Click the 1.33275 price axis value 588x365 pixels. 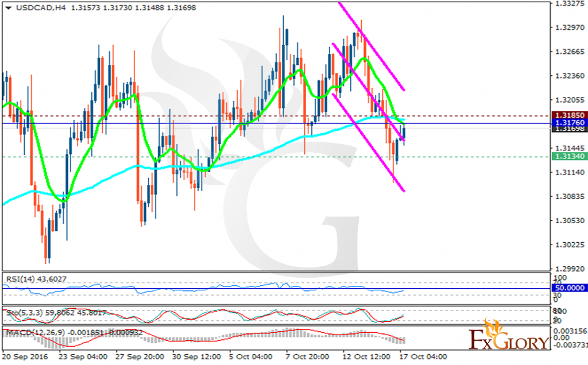click(570, 3)
